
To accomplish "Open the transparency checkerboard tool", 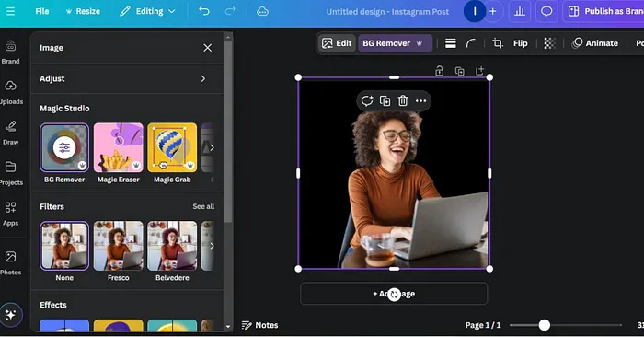I will click(x=549, y=43).
